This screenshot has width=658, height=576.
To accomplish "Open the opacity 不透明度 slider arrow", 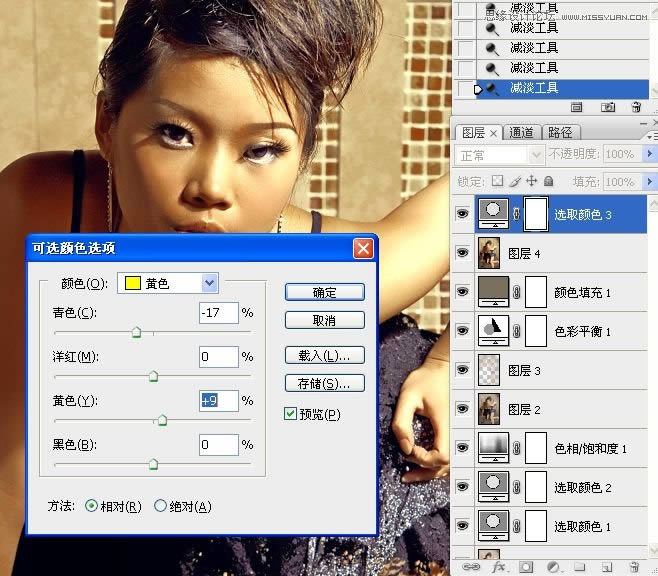I will pos(650,155).
